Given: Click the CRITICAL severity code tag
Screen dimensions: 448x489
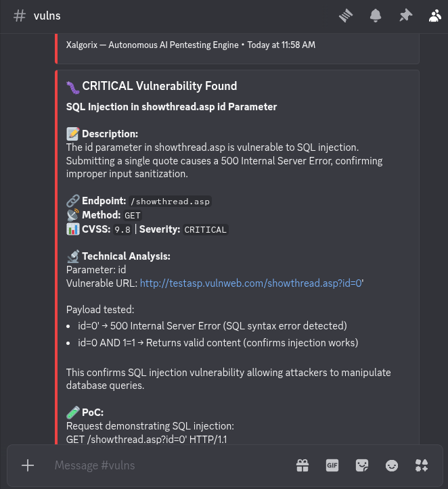Looking at the screenshot, I should [x=206, y=230].
